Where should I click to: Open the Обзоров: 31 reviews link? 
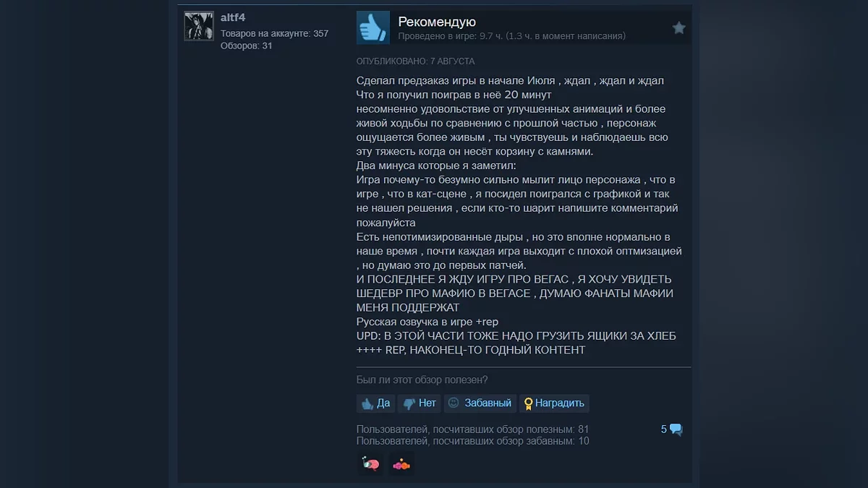click(247, 46)
